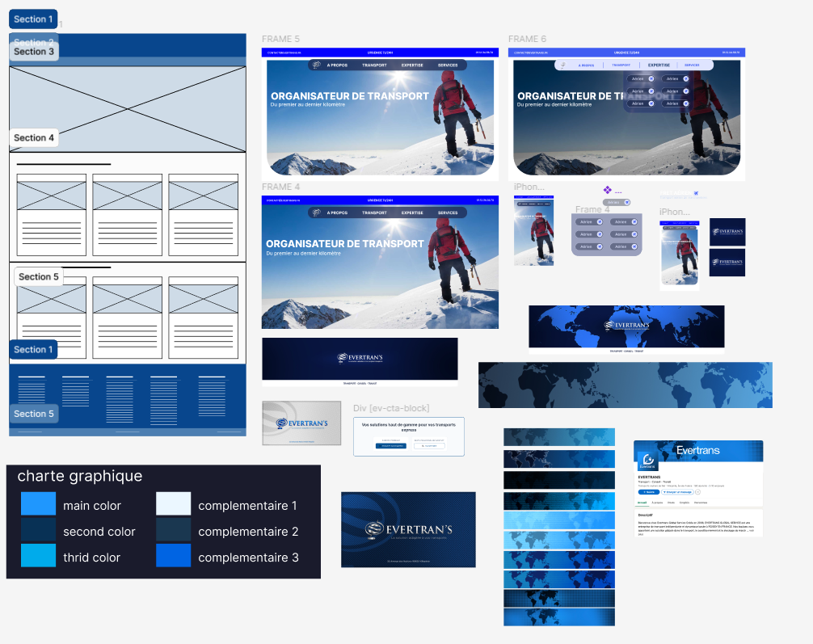The width and height of the screenshot is (813, 644).
Task: Click the globe logo in Frame 6 navbar
Action: coord(563,65)
